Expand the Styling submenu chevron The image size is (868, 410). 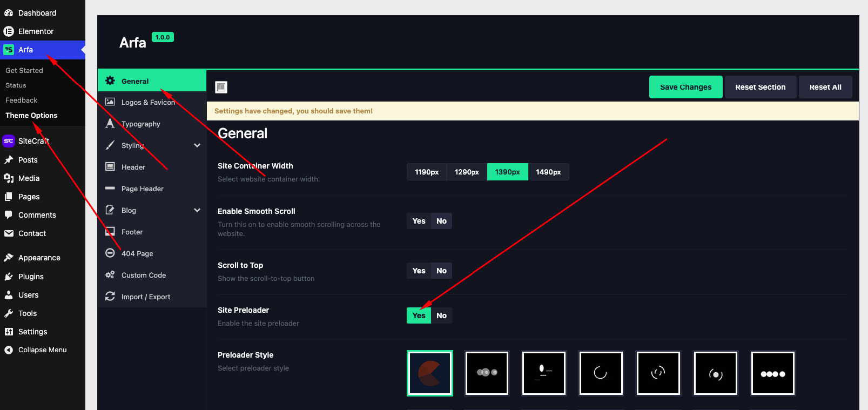coord(197,145)
